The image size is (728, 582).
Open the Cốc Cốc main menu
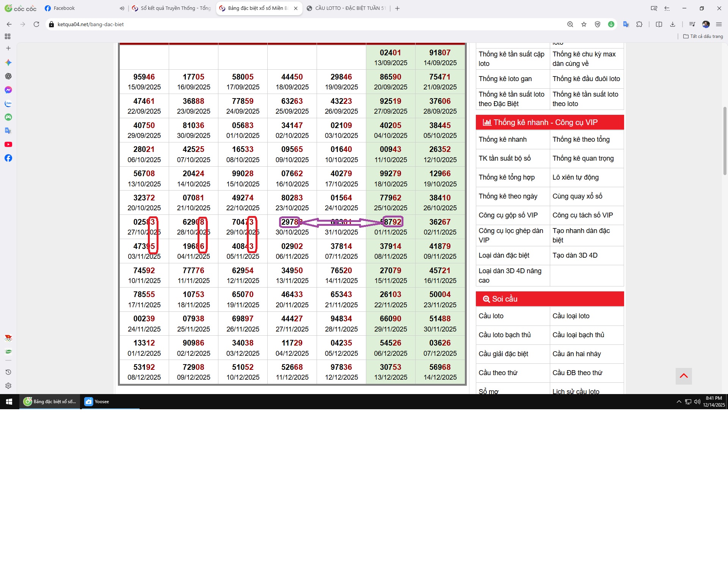pyautogui.click(x=719, y=24)
